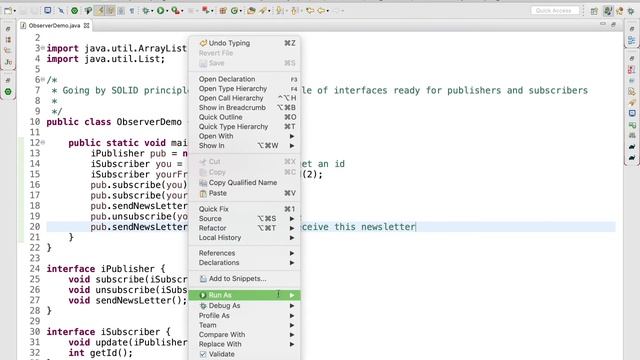The height and width of the screenshot is (360, 640).
Task: Click the green circle icon in left sidebar
Action: (8, 92)
